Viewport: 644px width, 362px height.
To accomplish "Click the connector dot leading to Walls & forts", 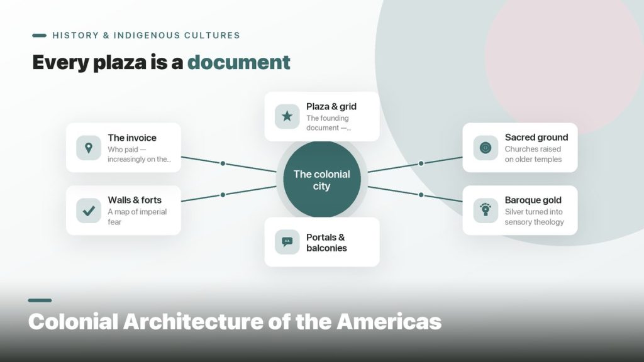I will click(x=223, y=195).
